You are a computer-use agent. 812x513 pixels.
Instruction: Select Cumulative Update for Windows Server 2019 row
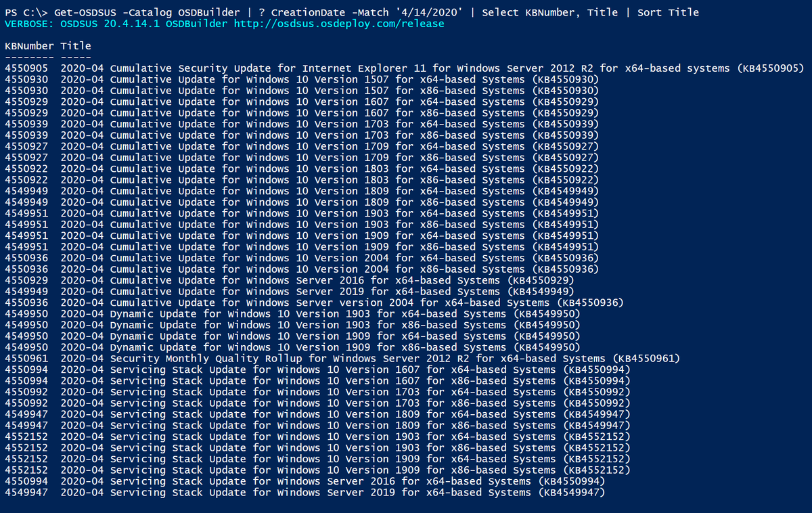pyautogui.click(x=290, y=292)
